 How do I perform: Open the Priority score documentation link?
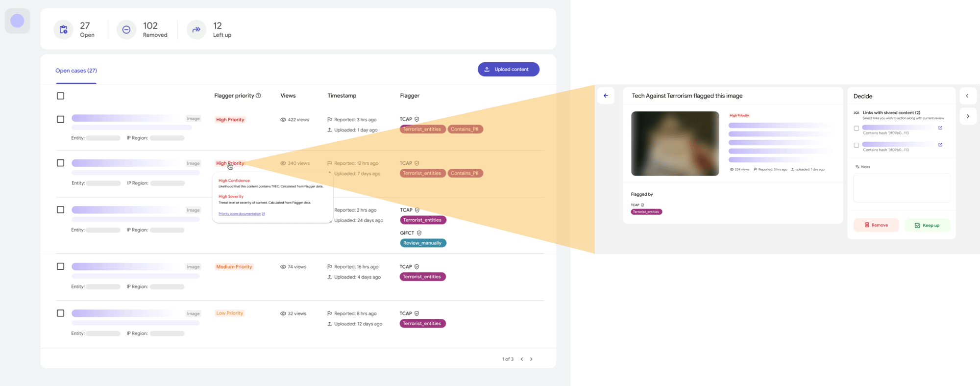pos(240,214)
